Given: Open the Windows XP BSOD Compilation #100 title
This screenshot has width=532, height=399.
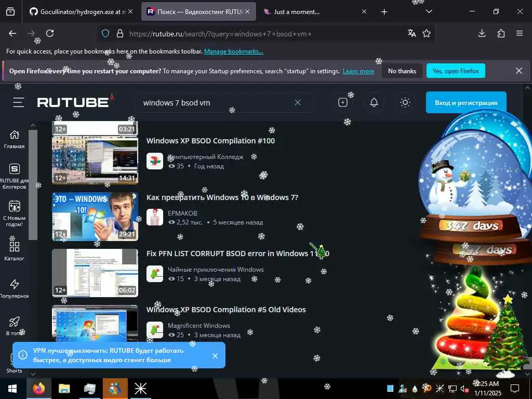Looking at the screenshot, I should tap(210, 141).
